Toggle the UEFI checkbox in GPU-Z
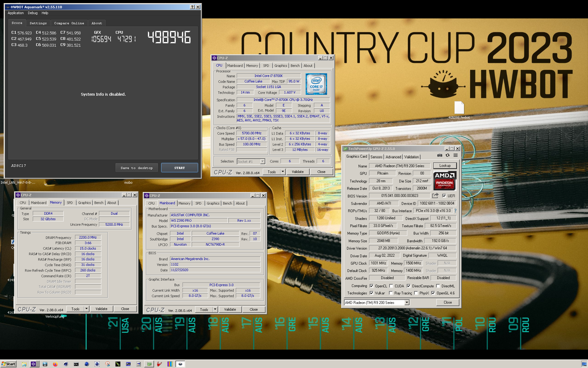The height and width of the screenshot is (368, 588). (444, 196)
